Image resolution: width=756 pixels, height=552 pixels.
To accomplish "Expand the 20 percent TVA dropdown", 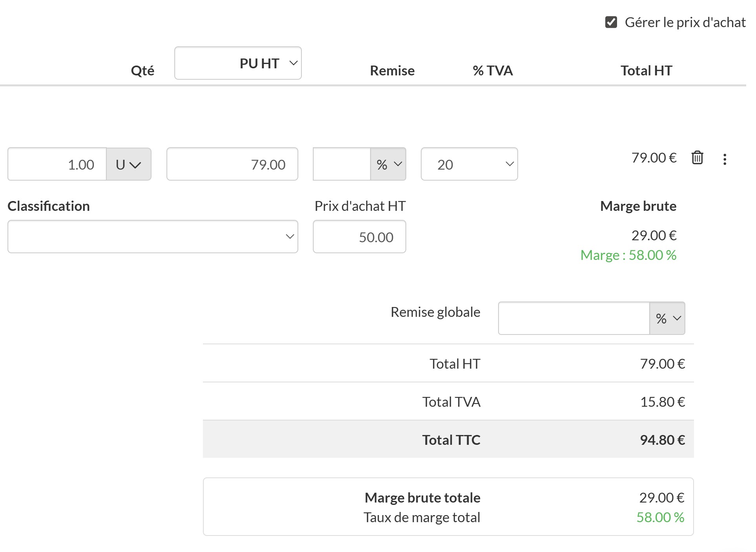I will point(469,165).
